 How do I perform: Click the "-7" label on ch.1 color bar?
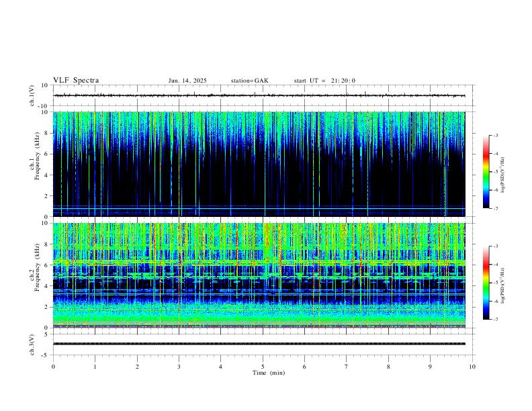[495, 209]
